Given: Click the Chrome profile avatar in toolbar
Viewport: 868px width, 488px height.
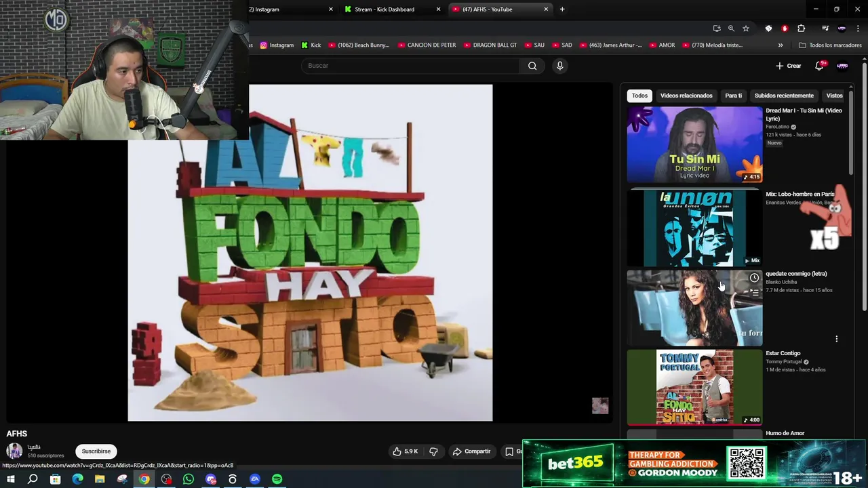Looking at the screenshot, I should 842,28.
